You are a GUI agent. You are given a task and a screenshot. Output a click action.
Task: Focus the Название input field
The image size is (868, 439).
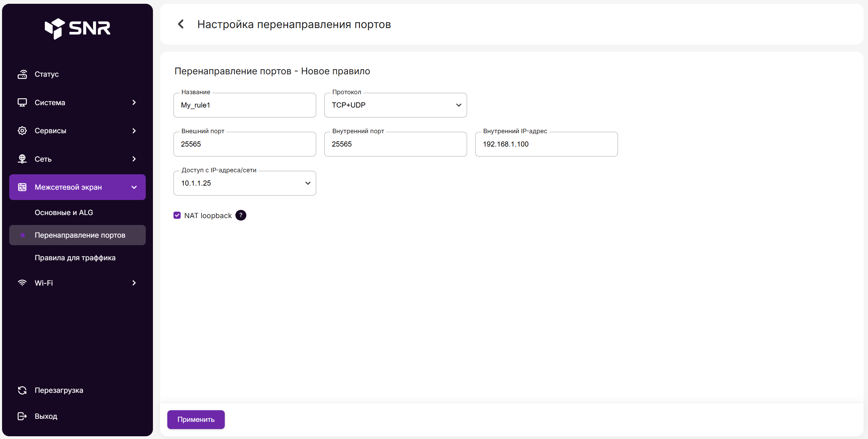point(244,105)
